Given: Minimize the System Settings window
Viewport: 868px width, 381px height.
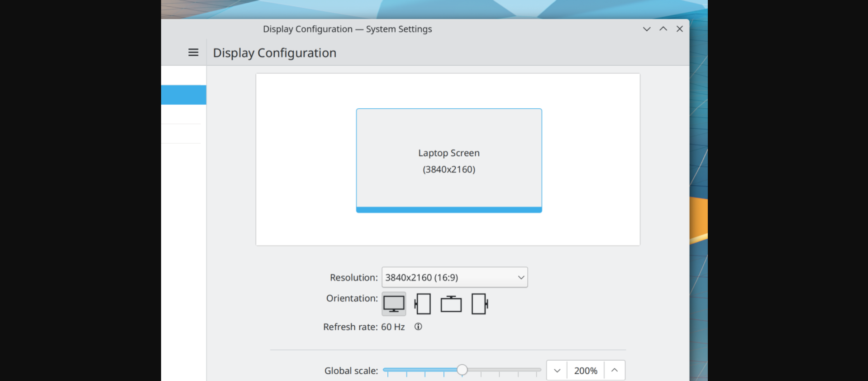Looking at the screenshot, I should pyautogui.click(x=647, y=29).
